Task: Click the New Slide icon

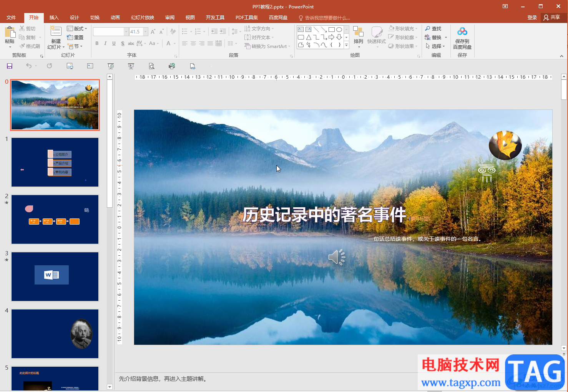Action: (56, 31)
